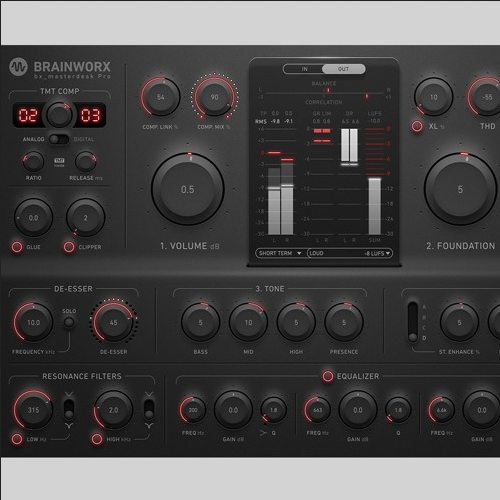The width and height of the screenshot is (500, 500).
Task: Switch the meter to OUT
Action: click(x=343, y=69)
